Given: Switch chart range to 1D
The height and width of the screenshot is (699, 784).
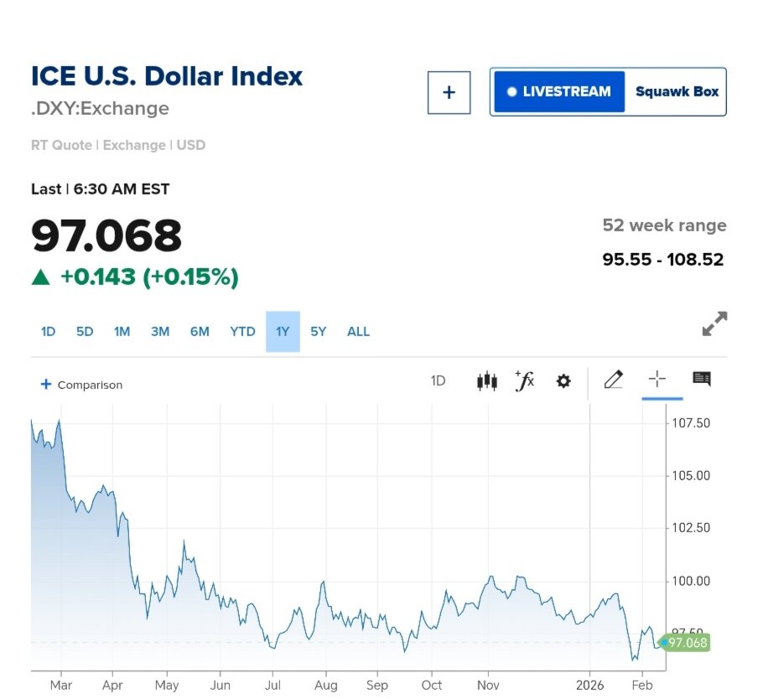Looking at the screenshot, I should click(x=48, y=332).
